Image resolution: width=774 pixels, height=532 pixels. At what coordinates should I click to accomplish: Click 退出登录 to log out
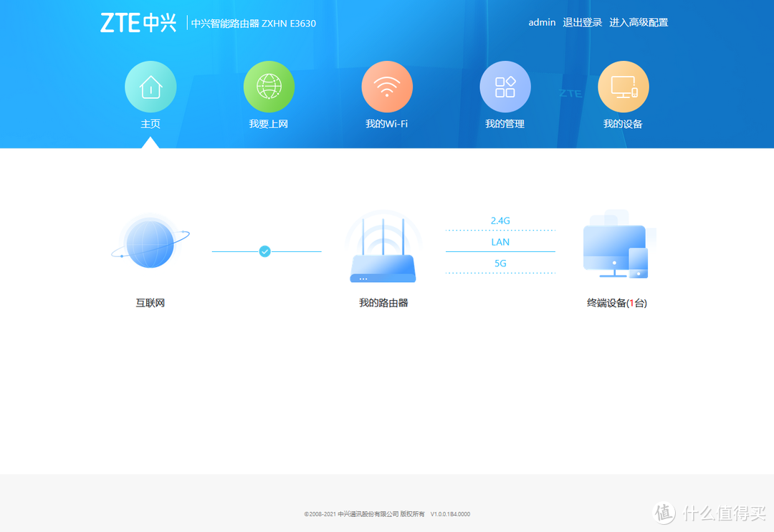coord(582,22)
